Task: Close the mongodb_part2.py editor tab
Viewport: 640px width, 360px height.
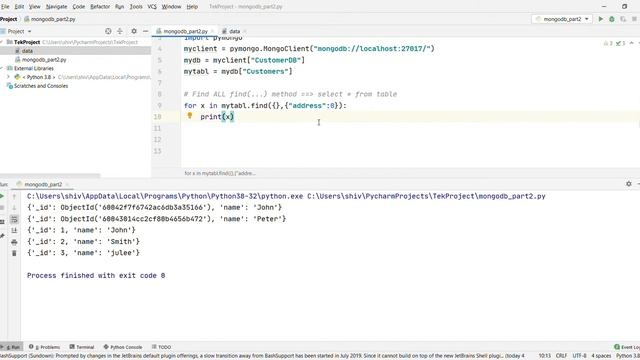Action: (212, 31)
